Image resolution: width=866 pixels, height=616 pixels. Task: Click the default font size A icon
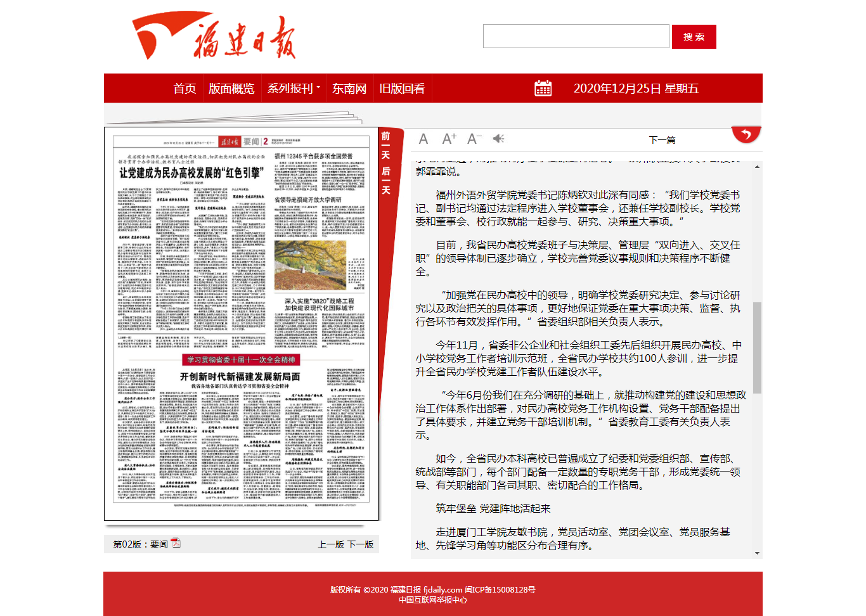tap(423, 139)
